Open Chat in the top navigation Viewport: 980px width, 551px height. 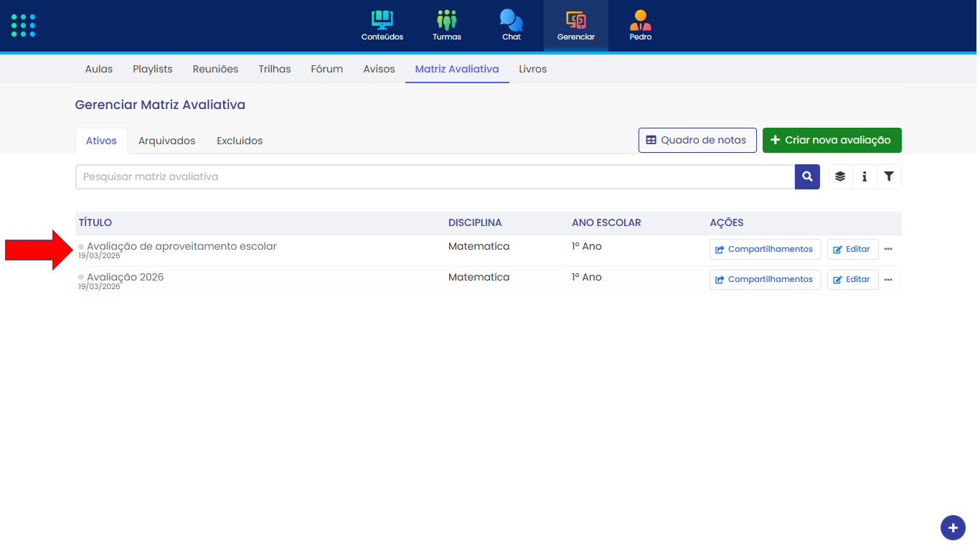(x=512, y=26)
